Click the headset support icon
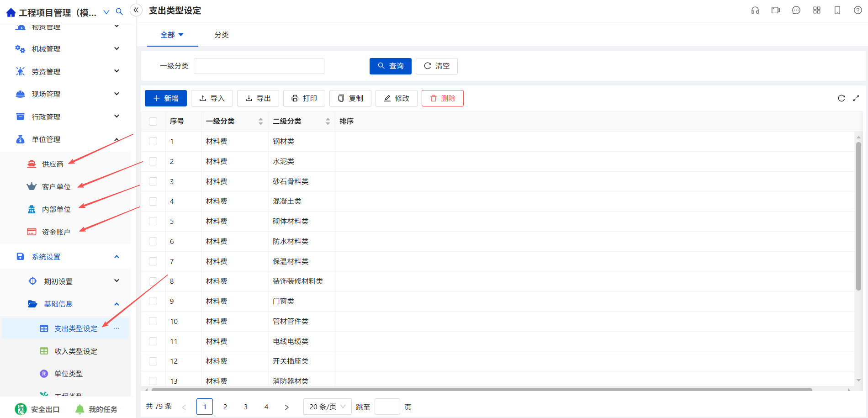Screen dimensions: 868x418 coord(755,11)
